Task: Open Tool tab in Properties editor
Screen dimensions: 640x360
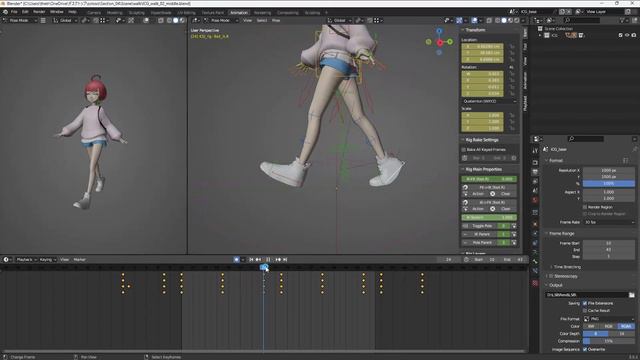Action: (x=535, y=151)
